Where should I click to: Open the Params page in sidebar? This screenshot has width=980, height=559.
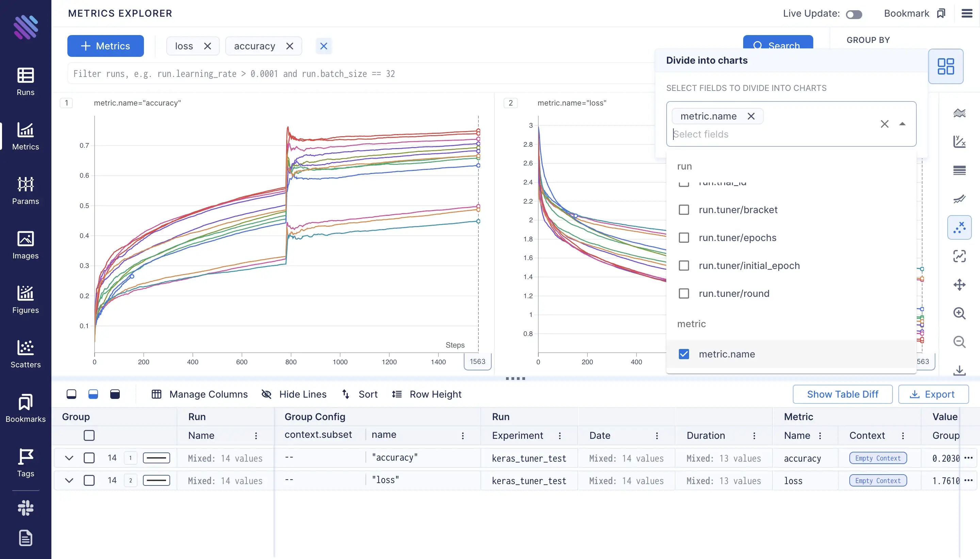(x=25, y=190)
